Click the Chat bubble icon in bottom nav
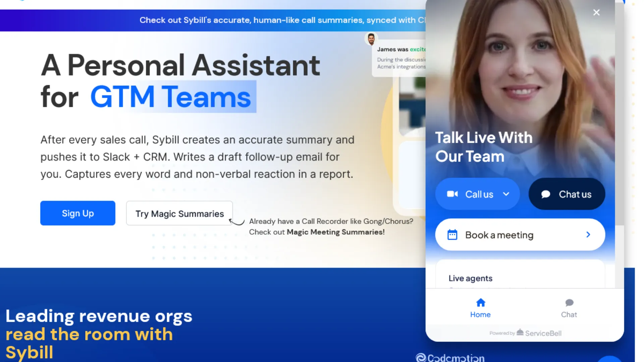The width and height of the screenshot is (644, 362). [569, 303]
